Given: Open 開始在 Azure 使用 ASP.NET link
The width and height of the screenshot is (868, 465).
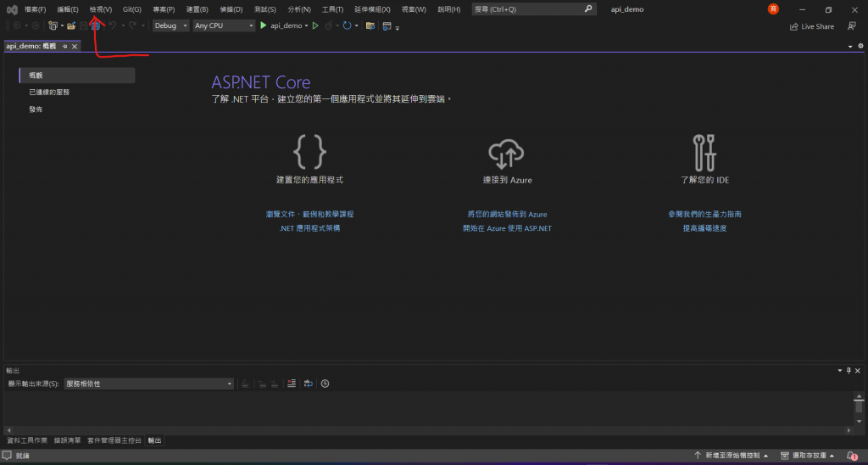Looking at the screenshot, I should tap(507, 228).
